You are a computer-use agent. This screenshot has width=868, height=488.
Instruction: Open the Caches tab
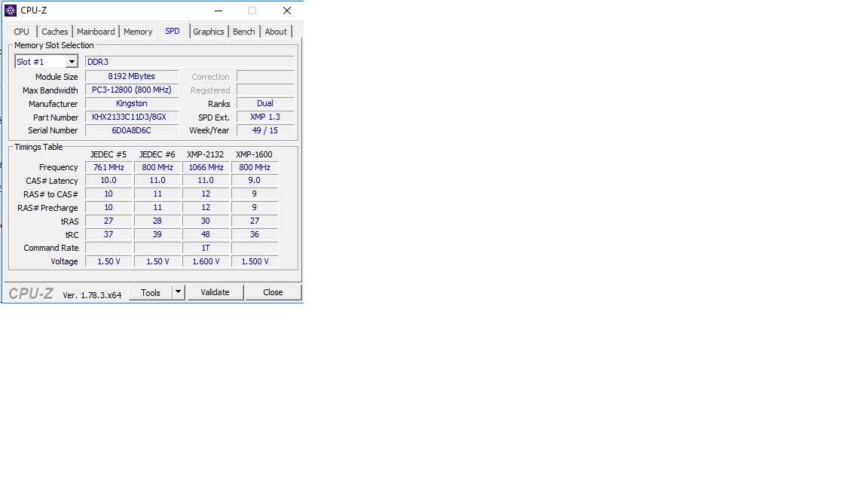click(55, 32)
